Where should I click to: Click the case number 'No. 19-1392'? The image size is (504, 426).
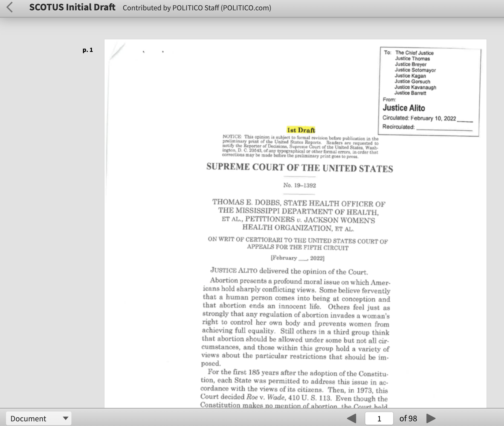click(299, 185)
